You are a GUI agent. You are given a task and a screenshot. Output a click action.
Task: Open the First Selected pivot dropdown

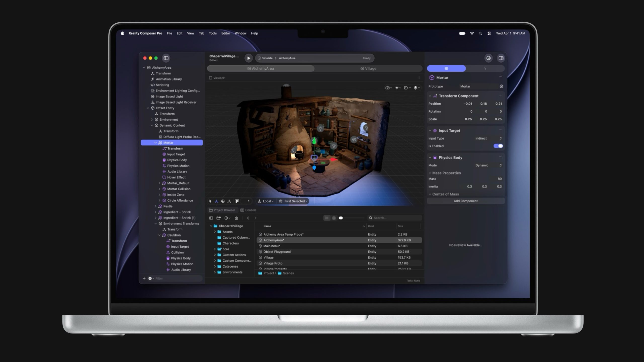(x=293, y=201)
